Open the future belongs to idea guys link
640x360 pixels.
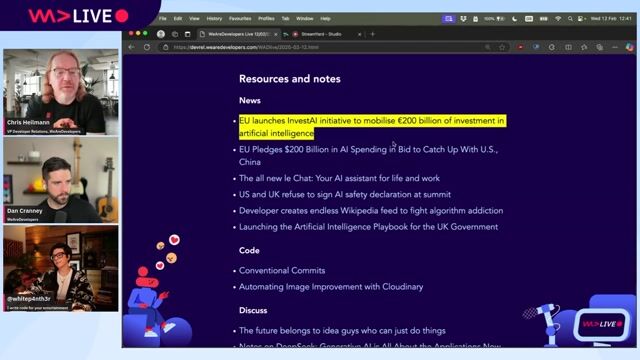click(342, 331)
